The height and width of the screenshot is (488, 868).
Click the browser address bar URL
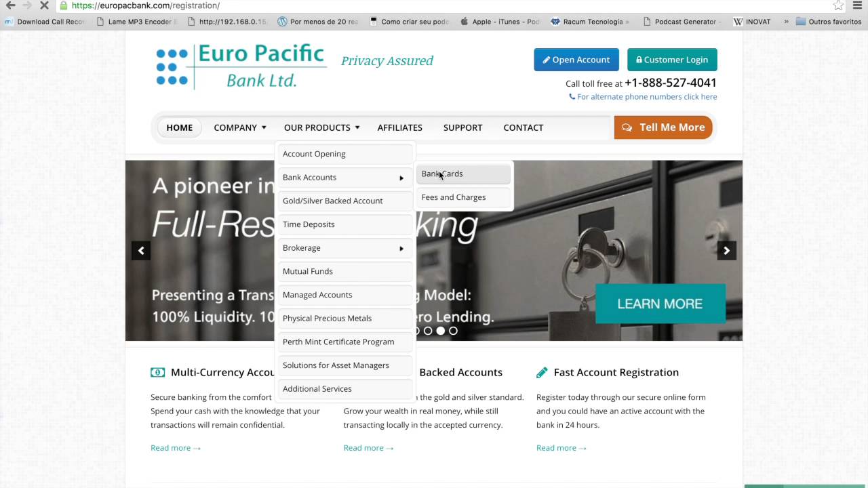pos(145,5)
